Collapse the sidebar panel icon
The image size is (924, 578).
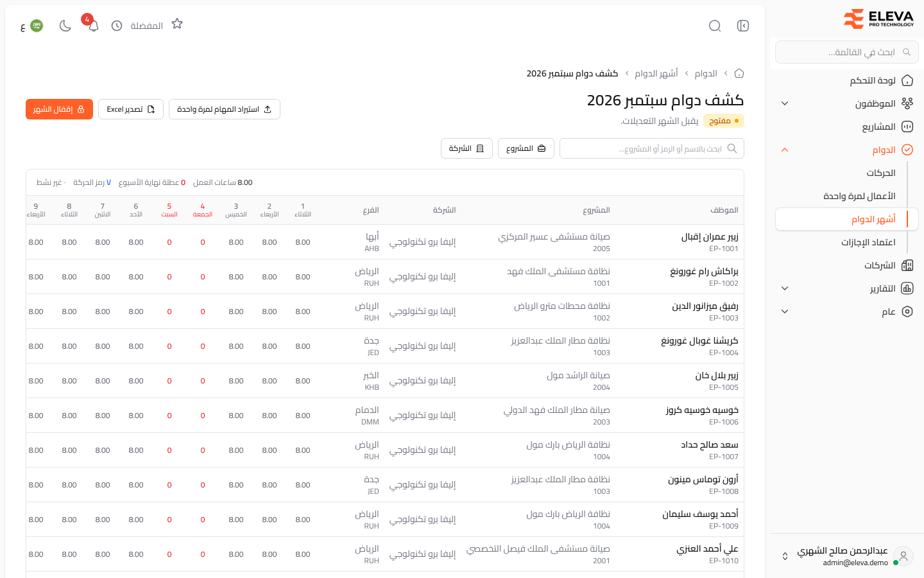743,26
